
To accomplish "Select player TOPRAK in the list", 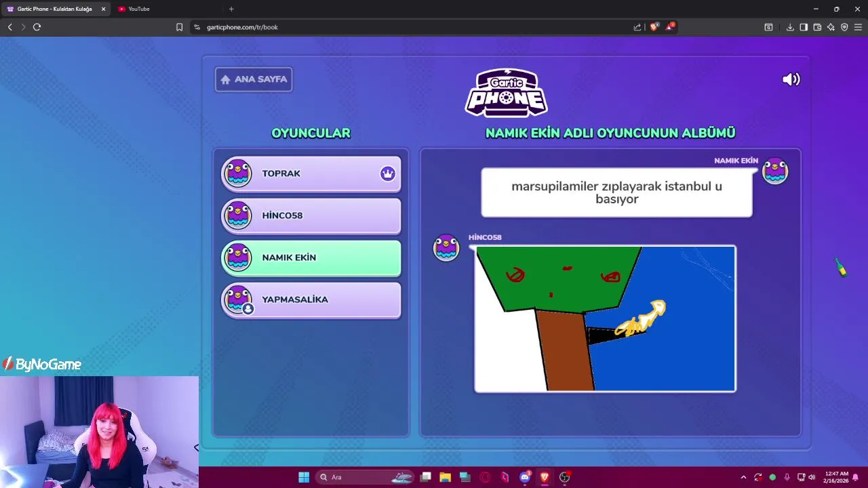I will click(x=311, y=174).
